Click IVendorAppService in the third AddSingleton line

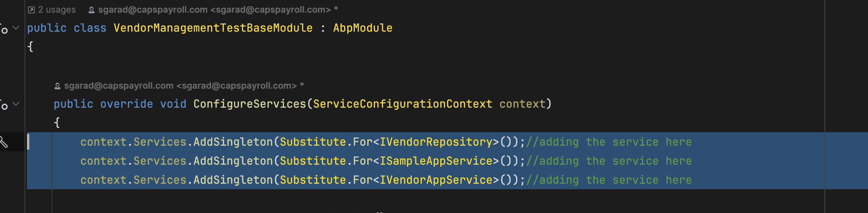tap(436, 180)
